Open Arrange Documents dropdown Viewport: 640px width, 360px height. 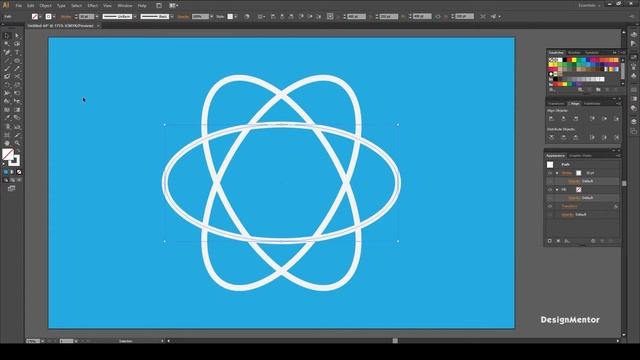173,5
